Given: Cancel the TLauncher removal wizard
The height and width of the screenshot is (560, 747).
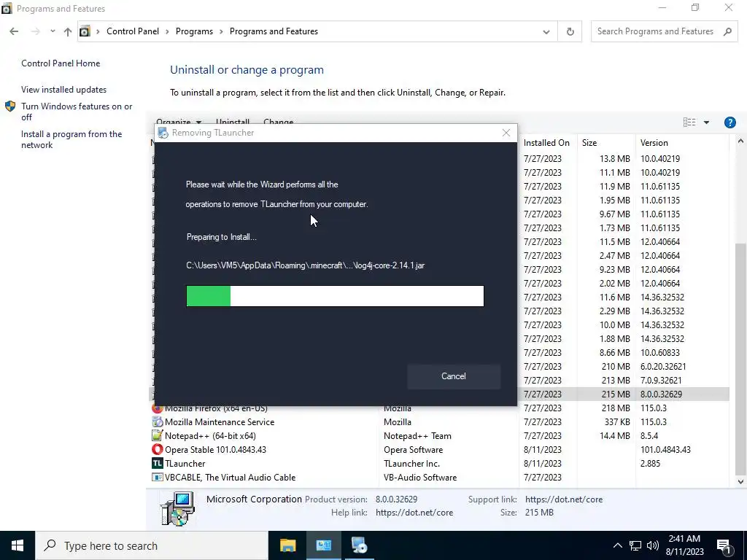Looking at the screenshot, I should 454,376.
